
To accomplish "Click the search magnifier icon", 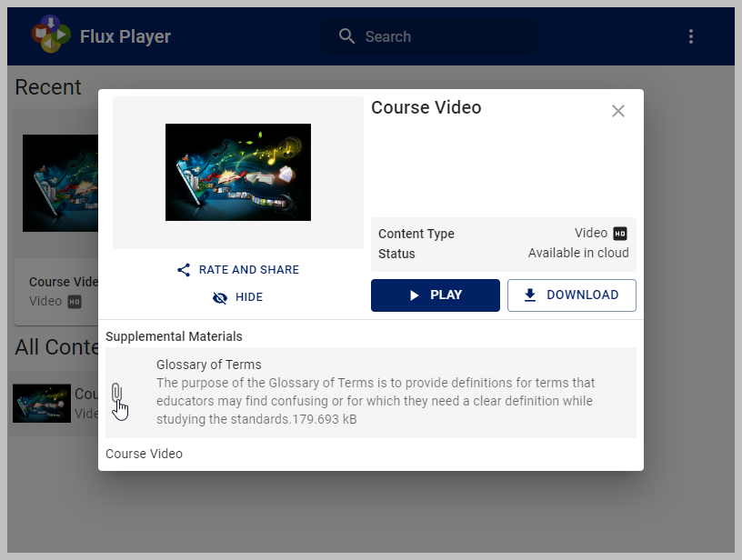I will click(x=346, y=36).
